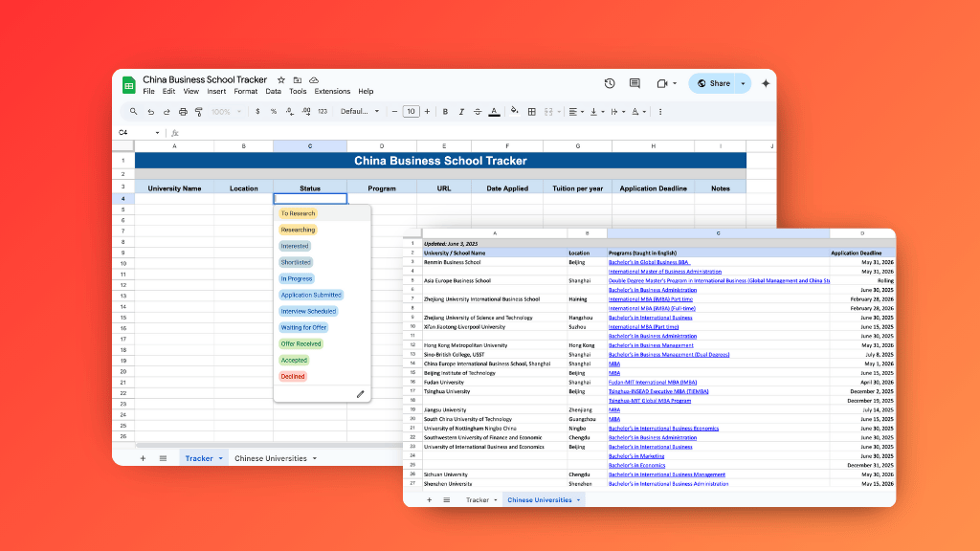Viewport: 980px width, 551px height.
Task: Click the fill color paint bucket
Action: (x=514, y=111)
